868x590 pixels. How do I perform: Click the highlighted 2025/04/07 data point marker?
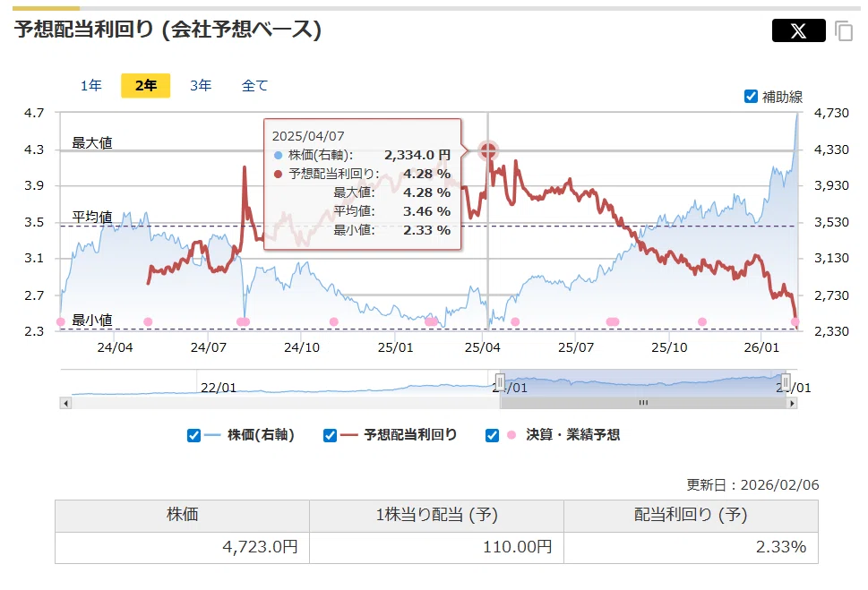pyautogui.click(x=487, y=150)
